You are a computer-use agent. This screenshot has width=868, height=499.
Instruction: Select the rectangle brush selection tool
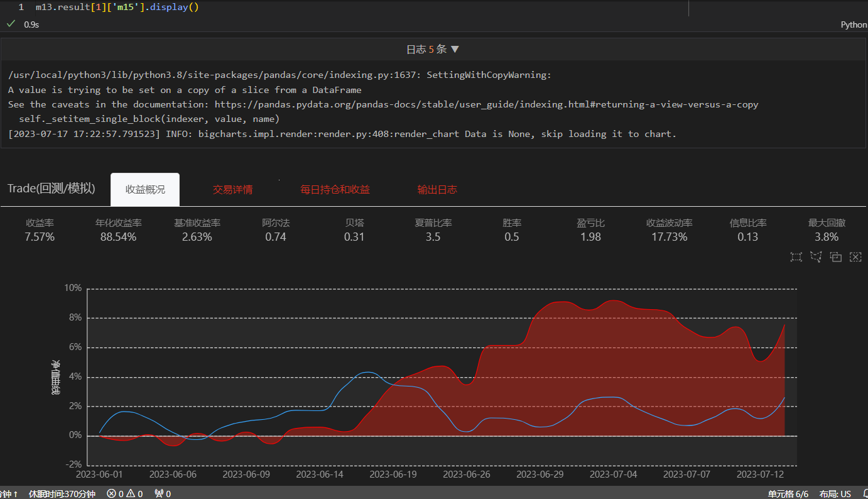[x=796, y=256]
